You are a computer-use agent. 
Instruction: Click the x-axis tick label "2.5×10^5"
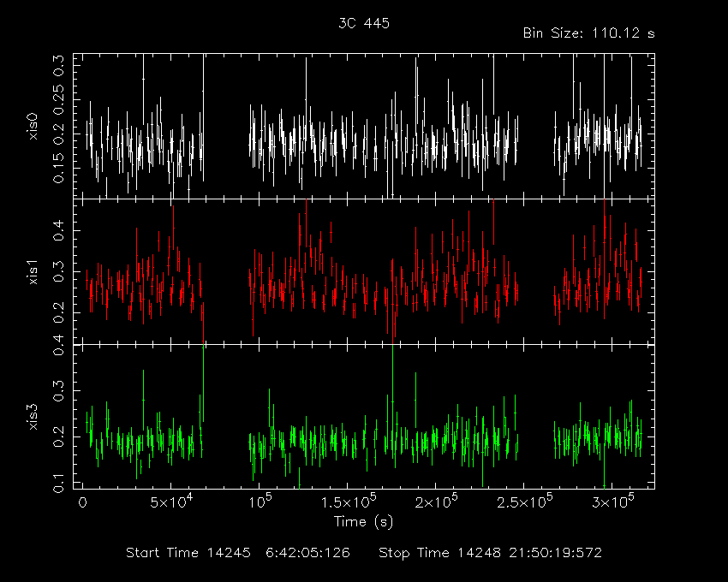(525, 502)
